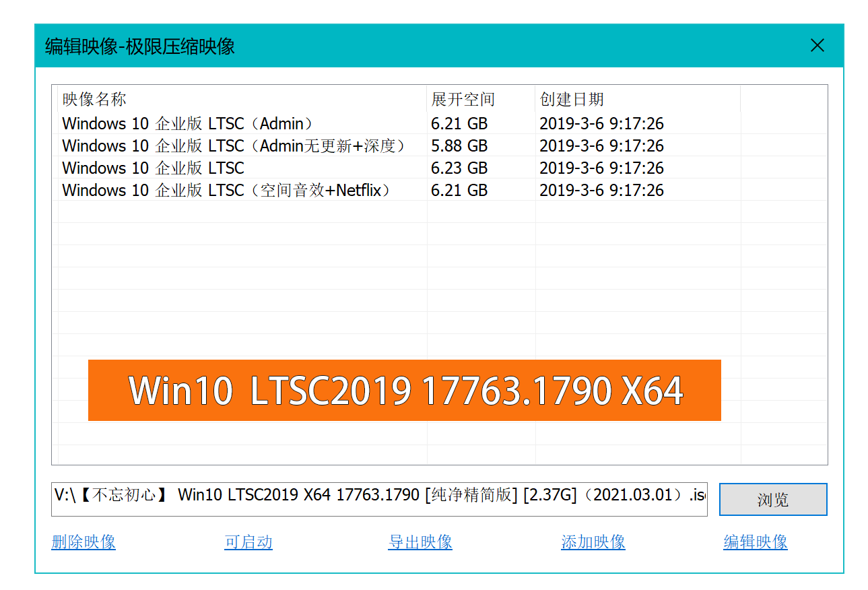The height and width of the screenshot is (590, 868).
Task: Click the 导出映像 link
Action: click(420, 542)
